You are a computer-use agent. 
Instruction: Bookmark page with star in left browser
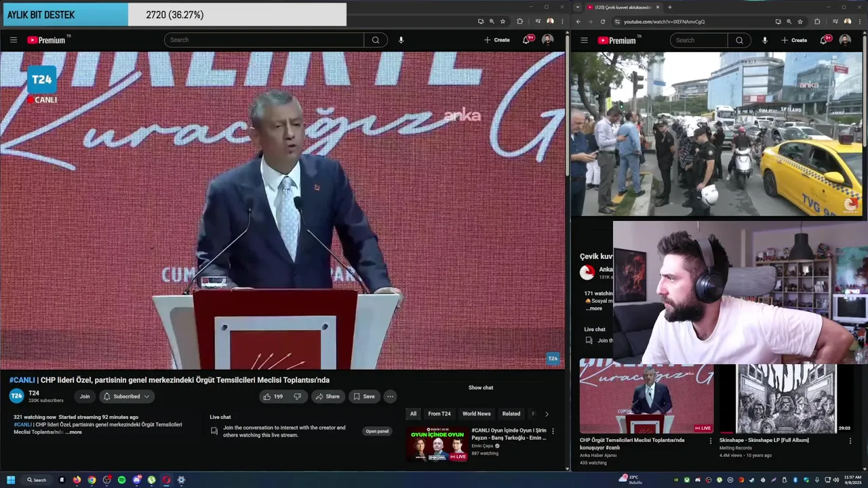point(502,22)
